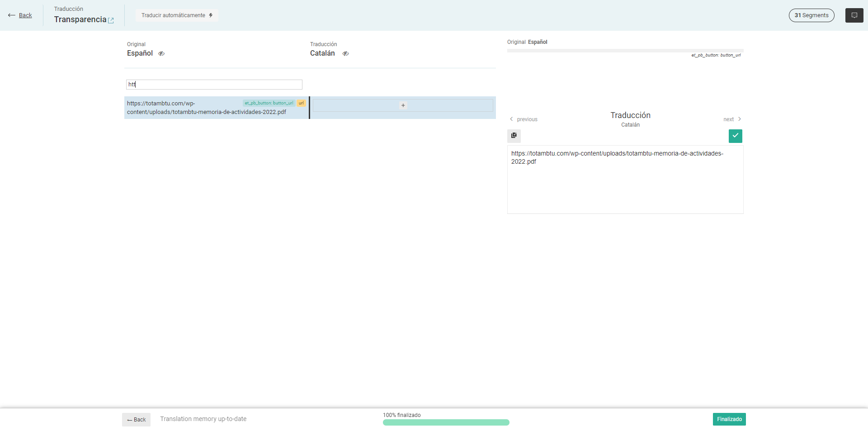The height and width of the screenshot is (431, 868).
Task: Click the Finalizado button
Action: point(729,419)
